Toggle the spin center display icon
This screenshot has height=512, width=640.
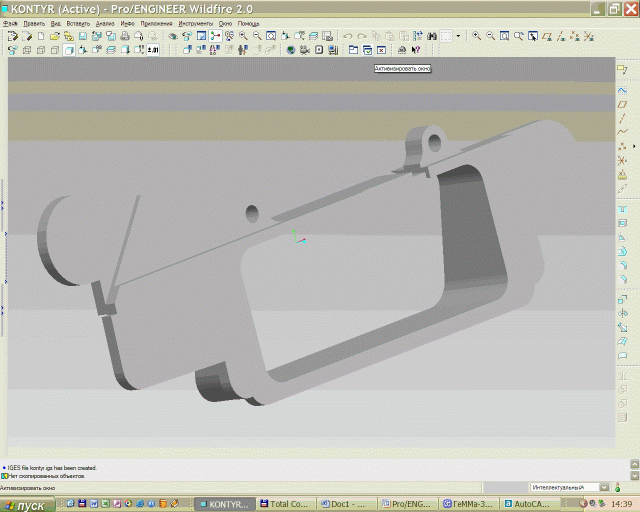[215, 36]
